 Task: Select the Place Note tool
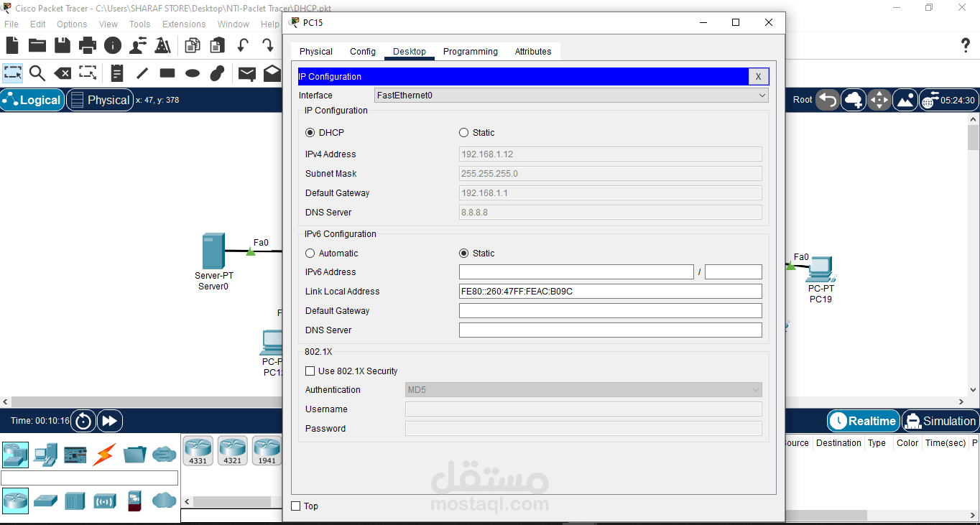[x=117, y=73]
